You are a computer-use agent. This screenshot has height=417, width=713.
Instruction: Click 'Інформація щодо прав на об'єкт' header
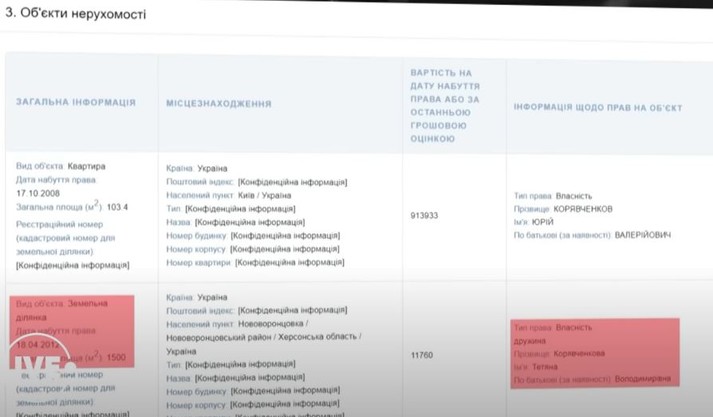click(598, 106)
